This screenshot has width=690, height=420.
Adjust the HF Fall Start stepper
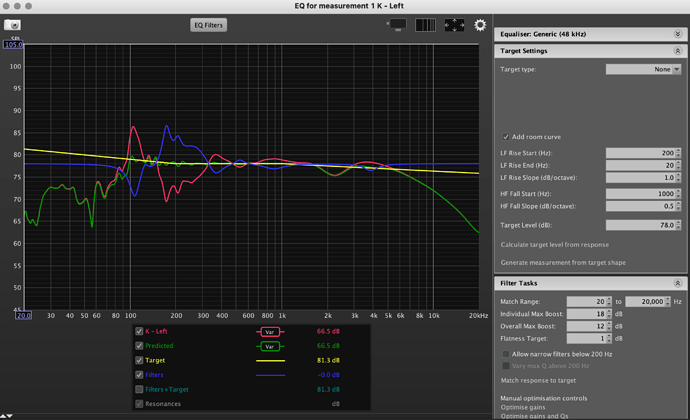coord(678,194)
